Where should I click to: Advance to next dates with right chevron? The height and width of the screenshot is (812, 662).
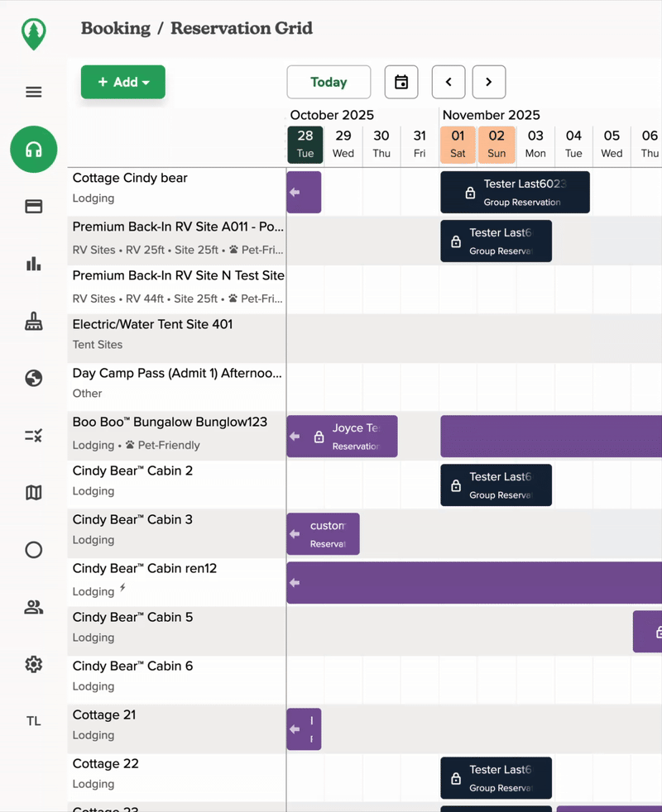pyautogui.click(x=489, y=82)
